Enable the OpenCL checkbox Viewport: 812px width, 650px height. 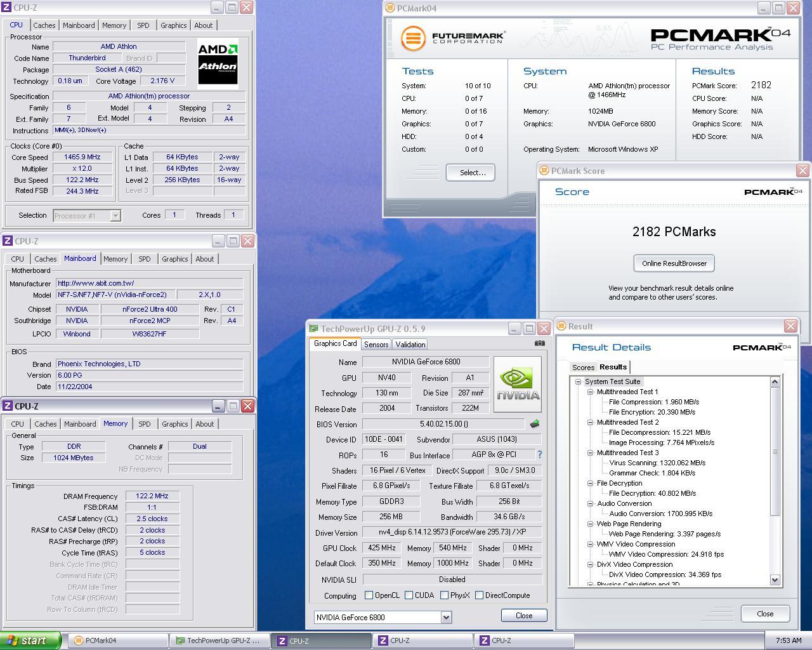[369, 595]
